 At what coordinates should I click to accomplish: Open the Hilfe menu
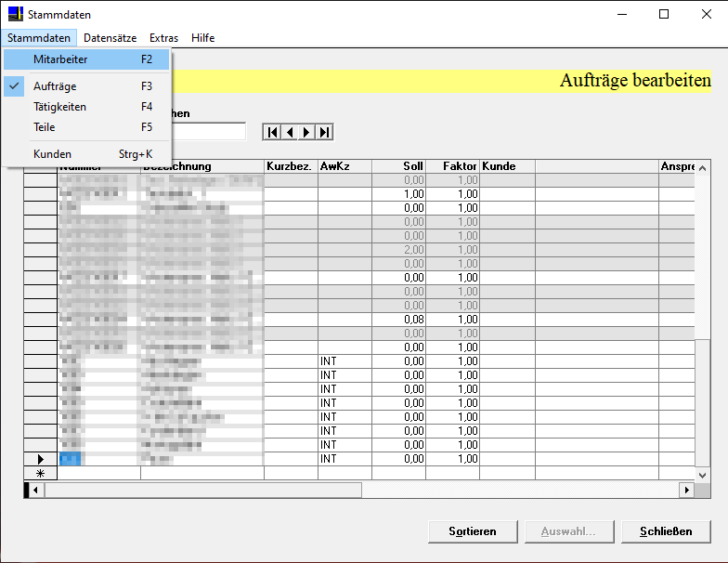point(202,38)
